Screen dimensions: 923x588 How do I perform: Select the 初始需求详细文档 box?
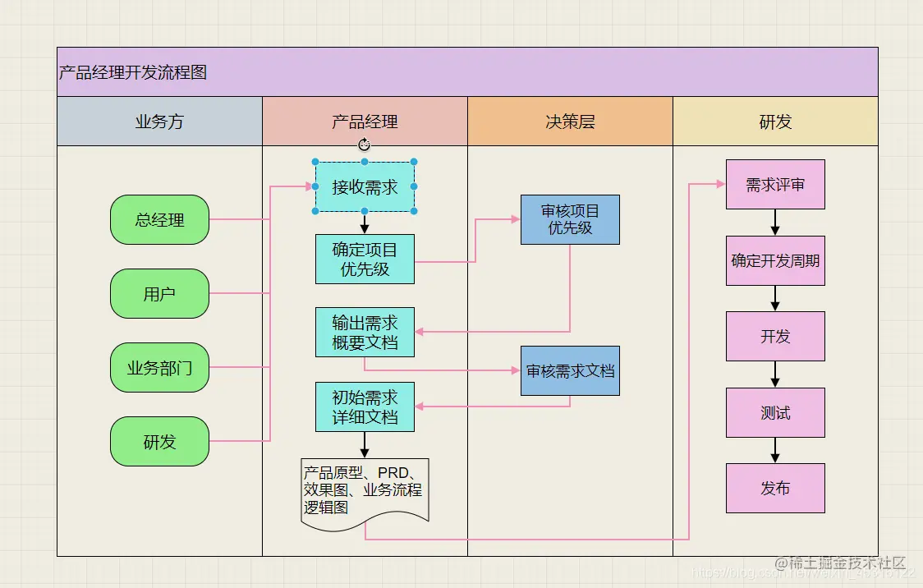(x=365, y=407)
